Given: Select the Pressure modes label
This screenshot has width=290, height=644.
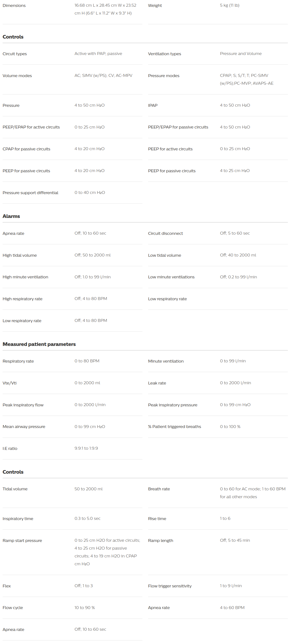Looking at the screenshot, I should 164,76.
